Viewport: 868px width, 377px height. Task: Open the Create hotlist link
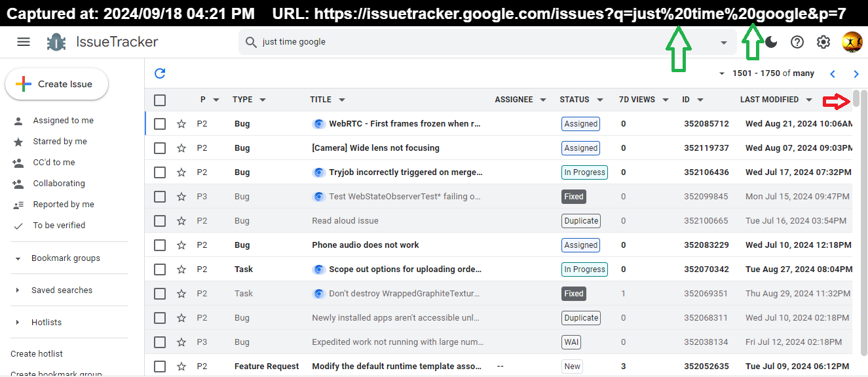37,354
